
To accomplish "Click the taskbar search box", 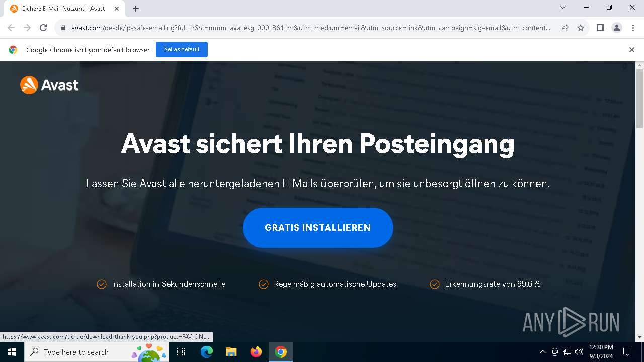I will click(x=97, y=352).
